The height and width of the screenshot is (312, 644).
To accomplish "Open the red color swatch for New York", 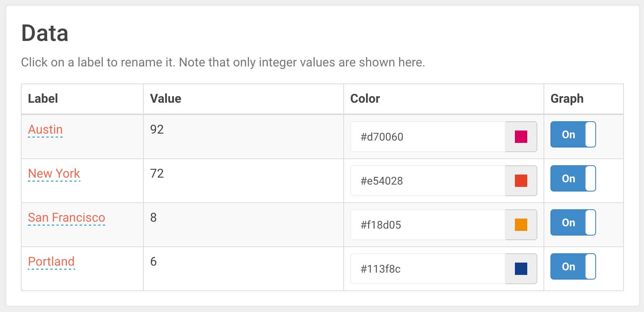I will tap(521, 181).
